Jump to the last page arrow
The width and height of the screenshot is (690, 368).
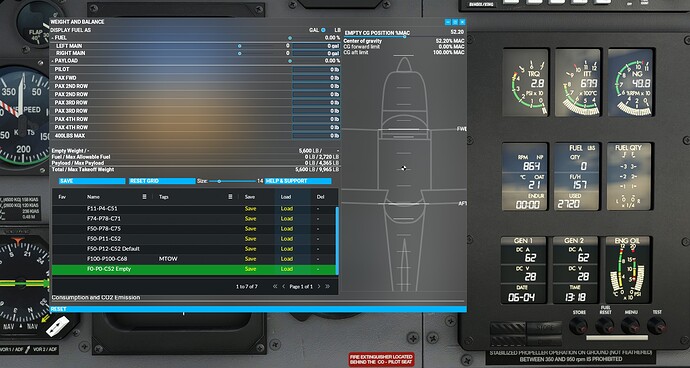point(327,287)
